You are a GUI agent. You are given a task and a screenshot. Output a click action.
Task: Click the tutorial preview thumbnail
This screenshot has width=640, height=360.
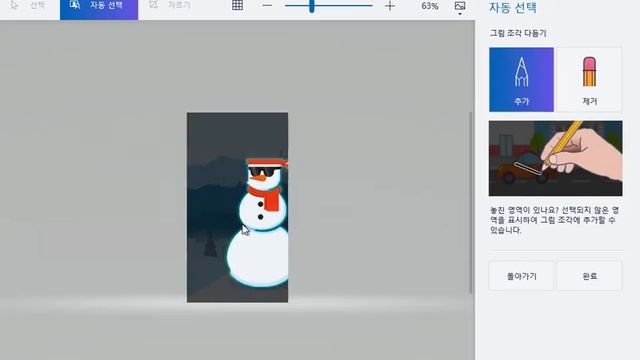556,158
